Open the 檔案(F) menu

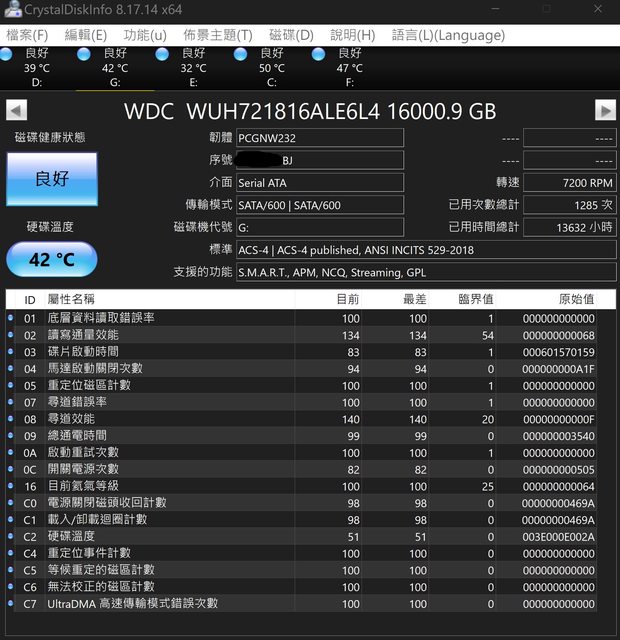pos(27,35)
